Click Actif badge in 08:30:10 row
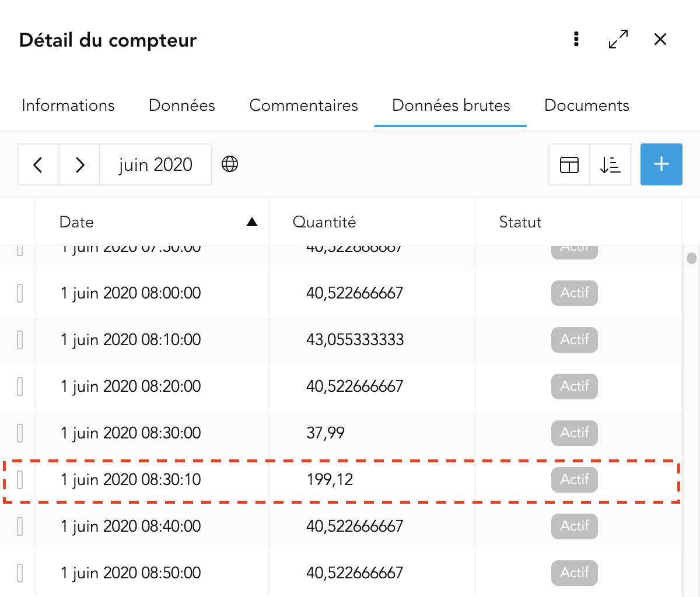The image size is (700, 597). pos(575,479)
